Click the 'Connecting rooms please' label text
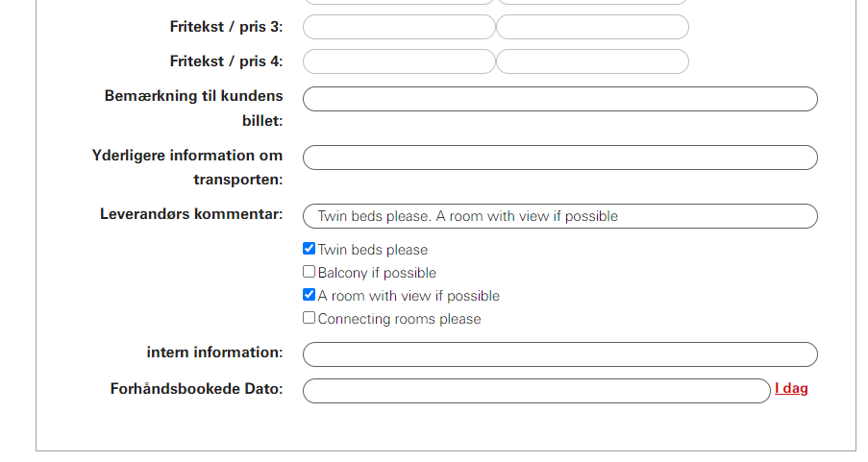 399,319
